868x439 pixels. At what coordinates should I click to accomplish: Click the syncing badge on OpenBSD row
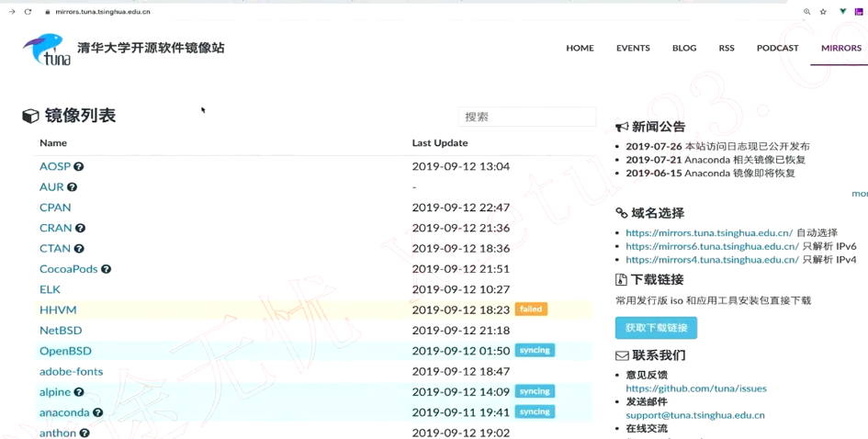pyautogui.click(x=535, y=351)
